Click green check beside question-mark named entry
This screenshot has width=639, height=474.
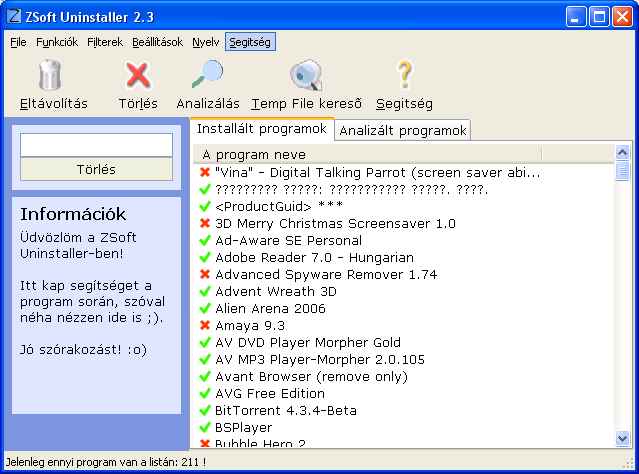pos(205,189)
